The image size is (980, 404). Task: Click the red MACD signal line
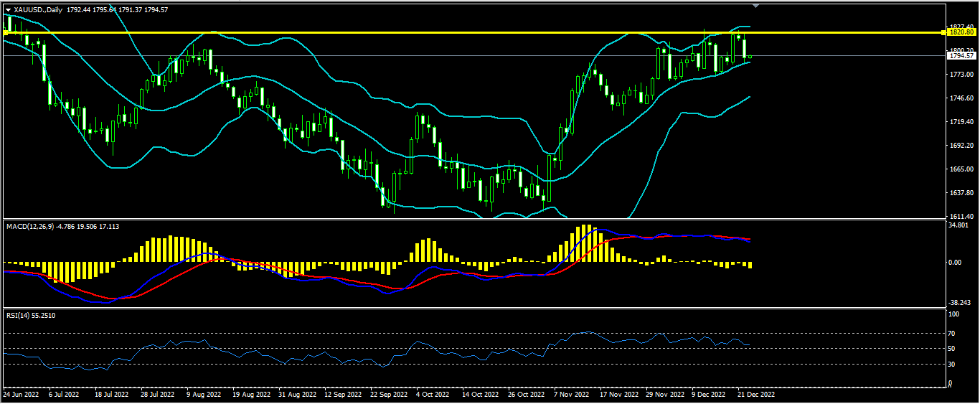(215, 262)
